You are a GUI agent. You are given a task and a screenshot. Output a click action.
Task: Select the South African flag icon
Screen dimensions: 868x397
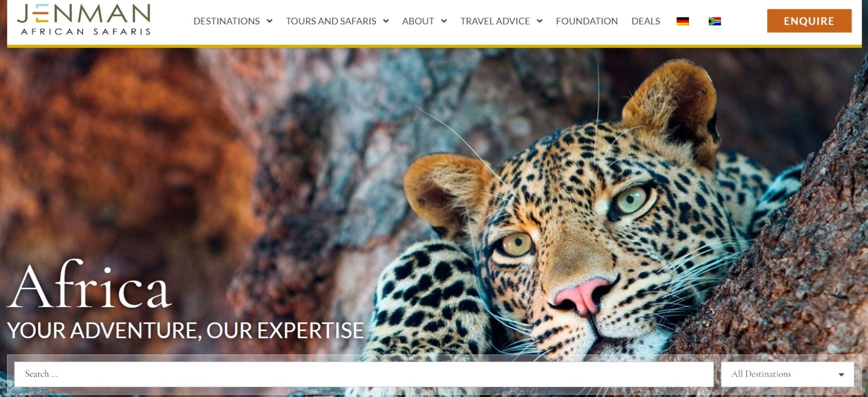coord(714,21)
